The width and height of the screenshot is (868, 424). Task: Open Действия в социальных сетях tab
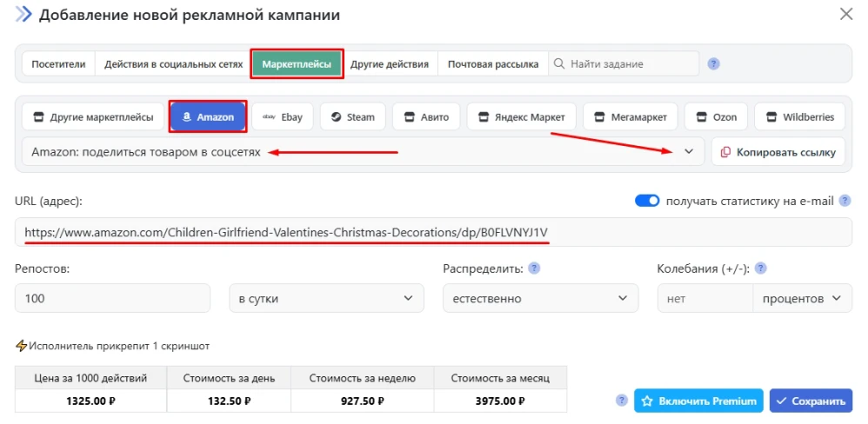click(x=174, y=64)
